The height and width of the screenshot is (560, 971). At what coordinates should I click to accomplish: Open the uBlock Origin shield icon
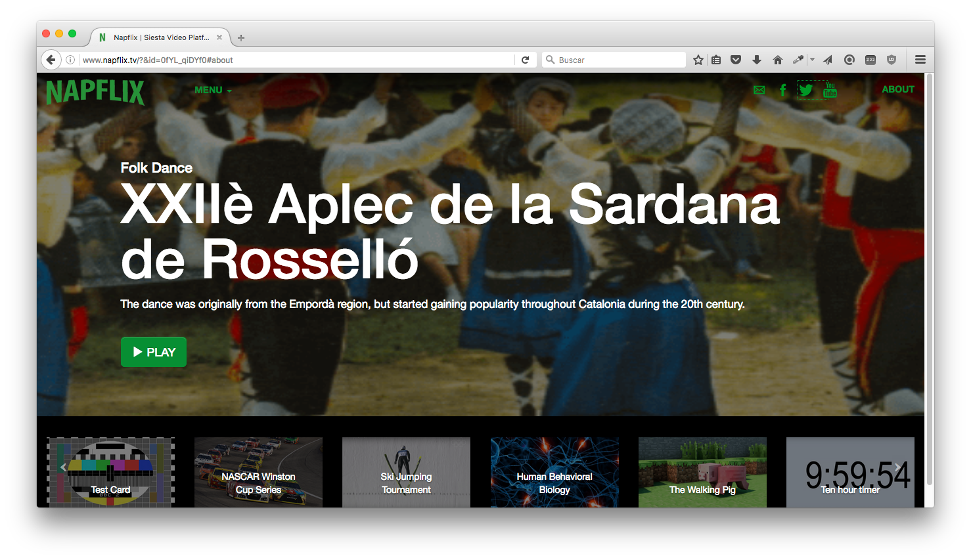[x=892, y=60]
